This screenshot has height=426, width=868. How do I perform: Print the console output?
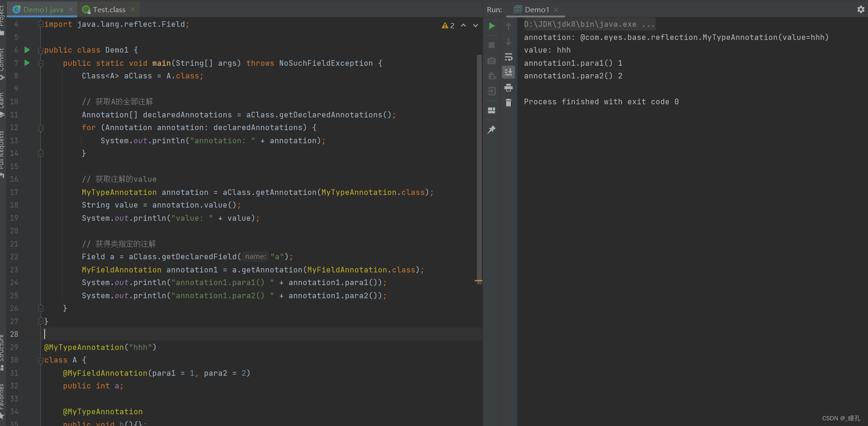tap(508, 88)
